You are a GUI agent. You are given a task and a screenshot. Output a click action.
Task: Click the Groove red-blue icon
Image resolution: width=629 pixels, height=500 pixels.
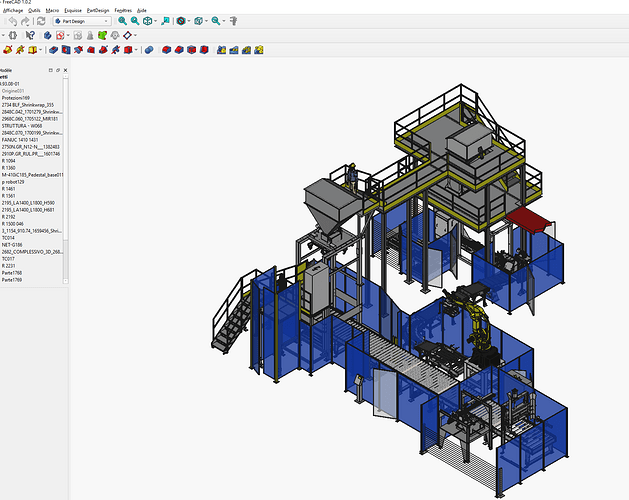coord(78,50)
